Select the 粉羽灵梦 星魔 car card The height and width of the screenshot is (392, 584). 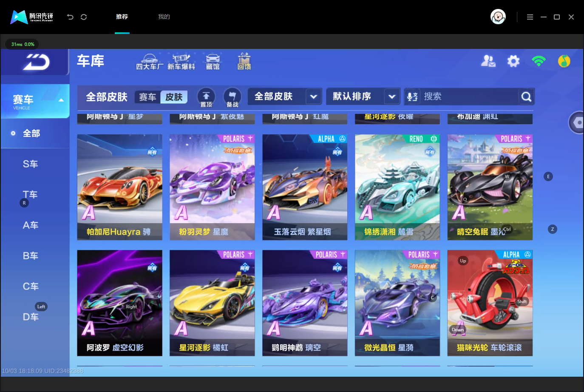(212, 187)
